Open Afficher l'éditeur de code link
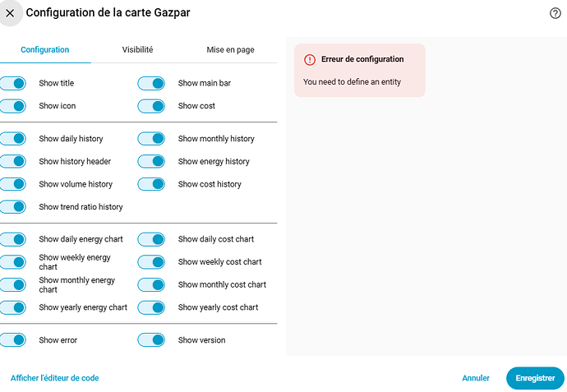The image size is (567, 392). 54,378
